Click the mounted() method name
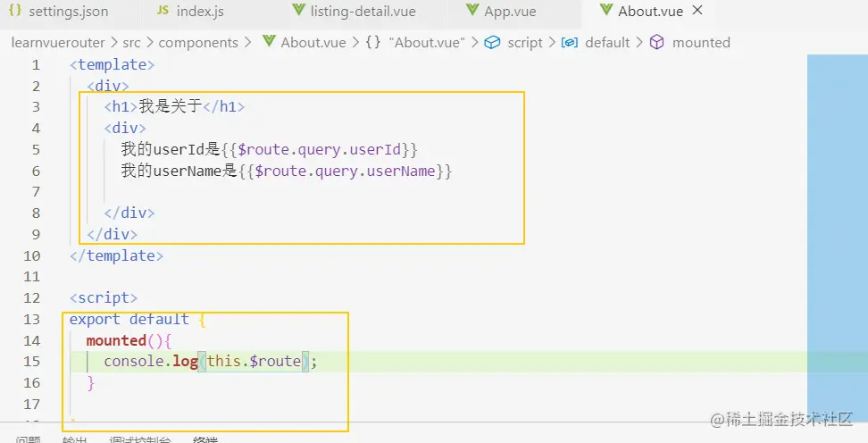This screenshot has height=443, width=868. click(x=116, y=340)
